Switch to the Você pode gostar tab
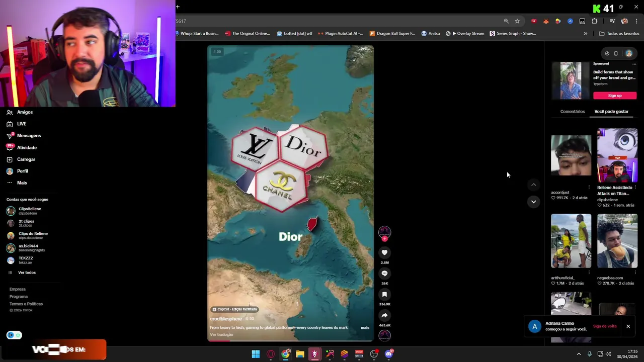This screenshot has height=362, width=644. [x=611, y=112]
